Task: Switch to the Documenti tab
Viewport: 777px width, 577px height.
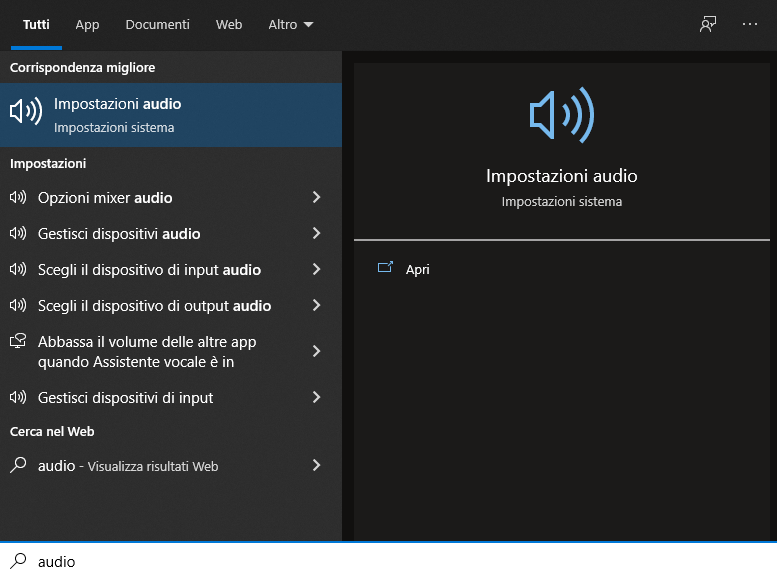Action: click(x=158, y=24)
